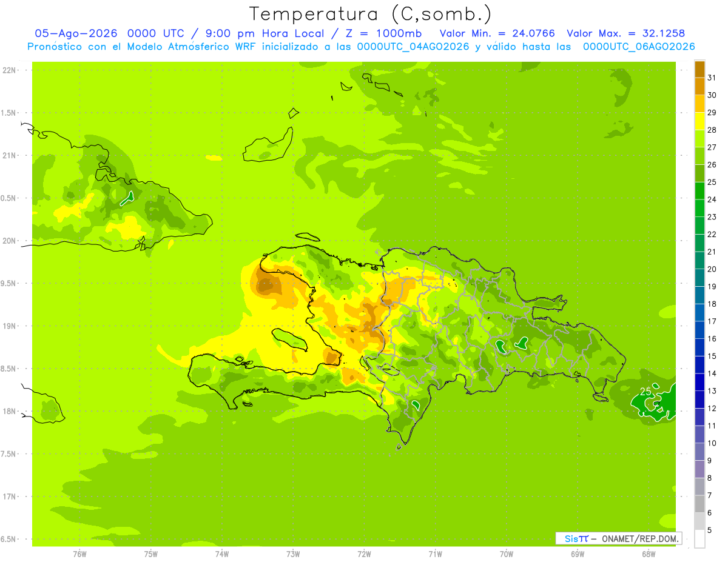
Task: Click the '69W' longitude axis label
Action: (577, 554)
